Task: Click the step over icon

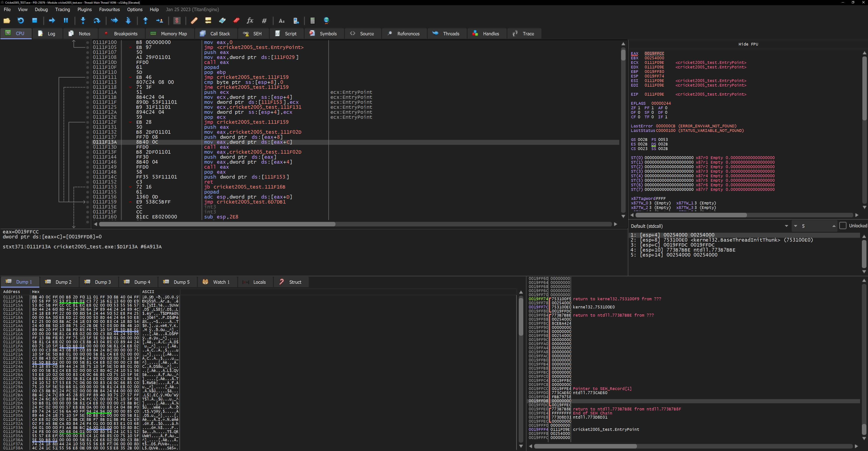Action: pos(97,21)
